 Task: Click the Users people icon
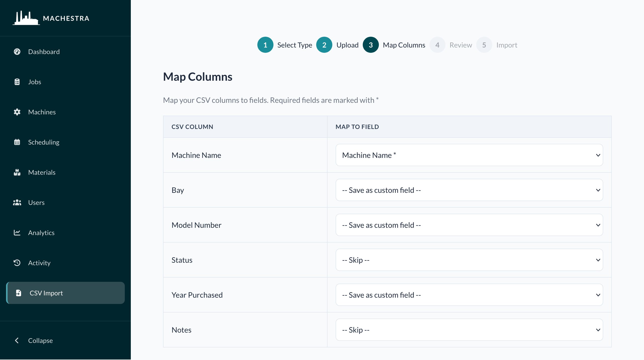pos(17,202)
